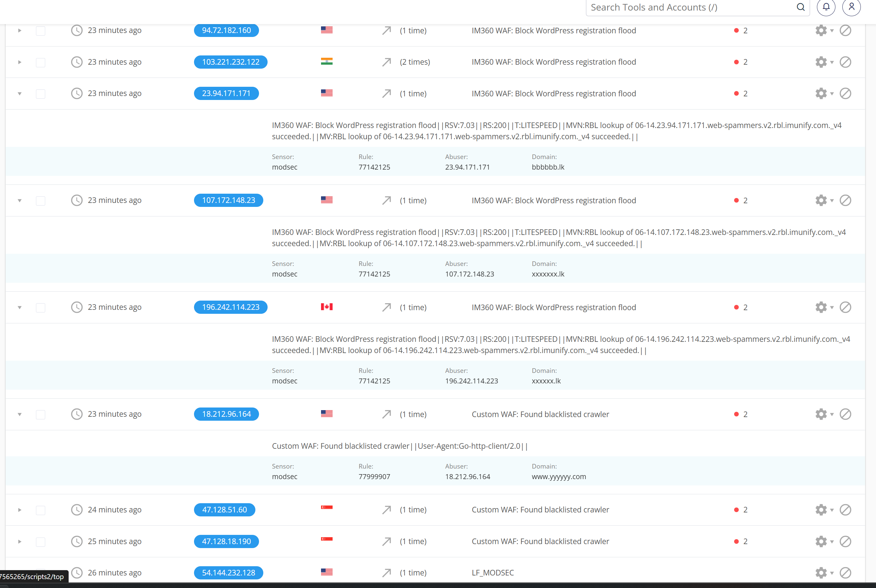The width and height of the screenshot is (876, 588).
Task: Open the user account icon
Action: pos(851,7)
